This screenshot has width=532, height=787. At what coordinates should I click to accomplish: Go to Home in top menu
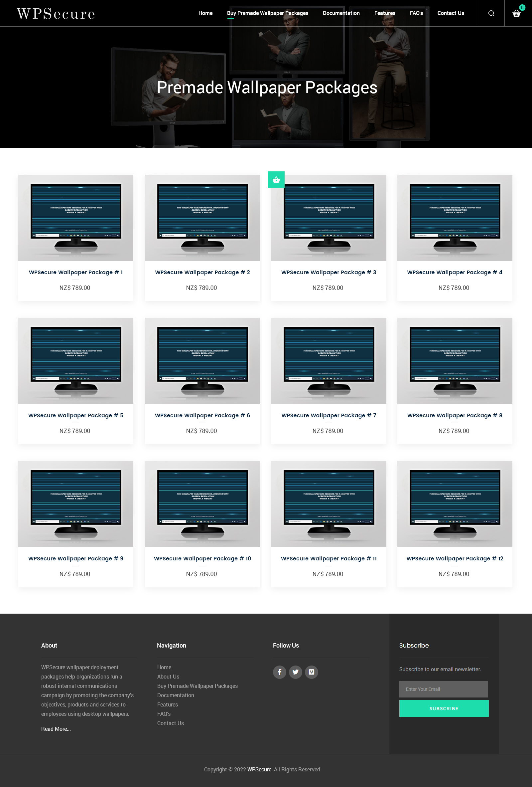point(205,13)
